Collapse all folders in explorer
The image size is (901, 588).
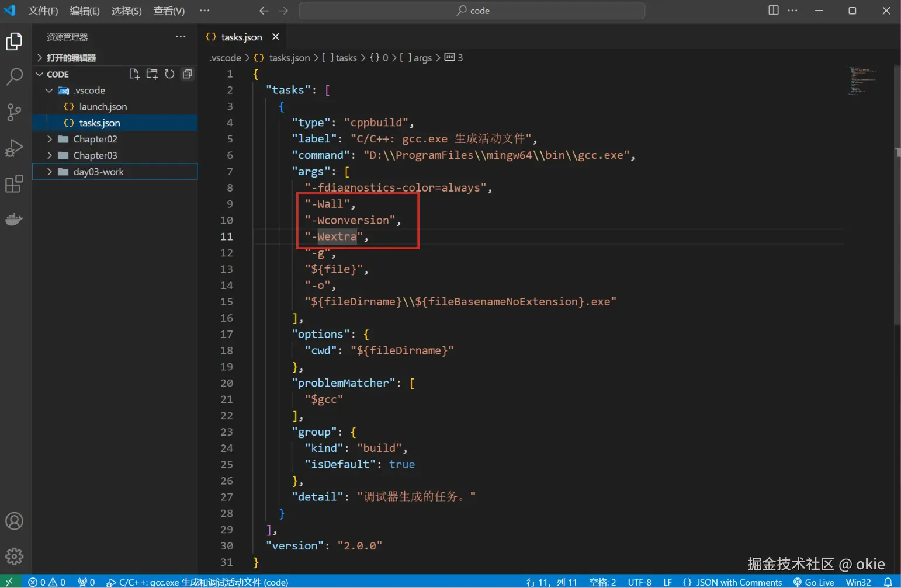pos(187,74)
